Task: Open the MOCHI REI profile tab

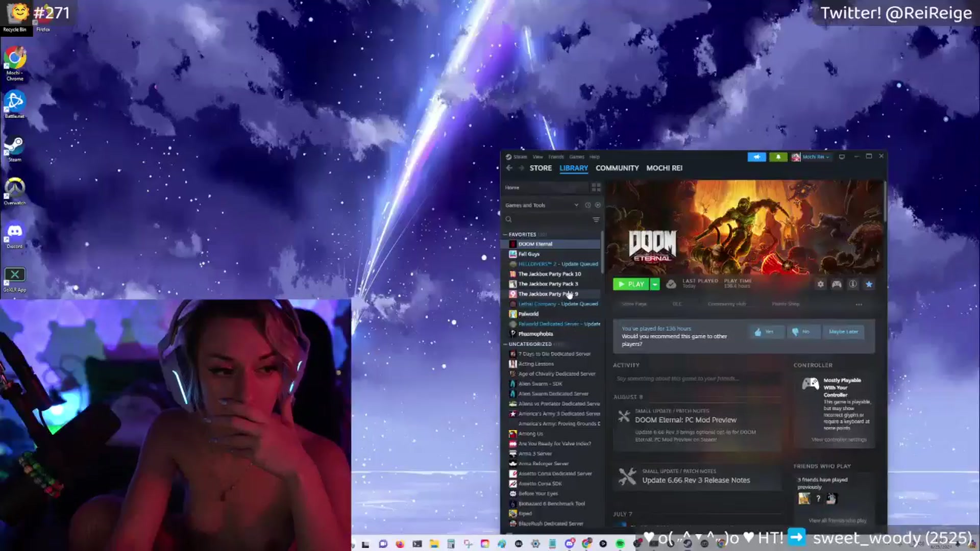Action: 664,168
